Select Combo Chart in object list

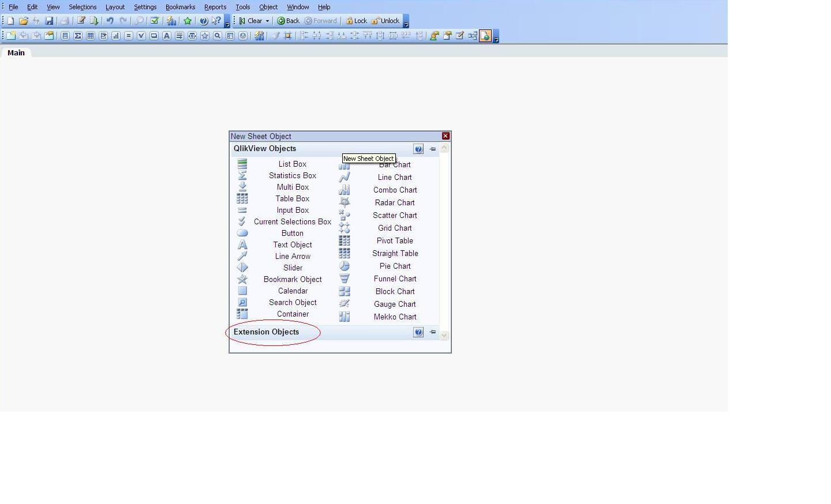coord(395,190)
